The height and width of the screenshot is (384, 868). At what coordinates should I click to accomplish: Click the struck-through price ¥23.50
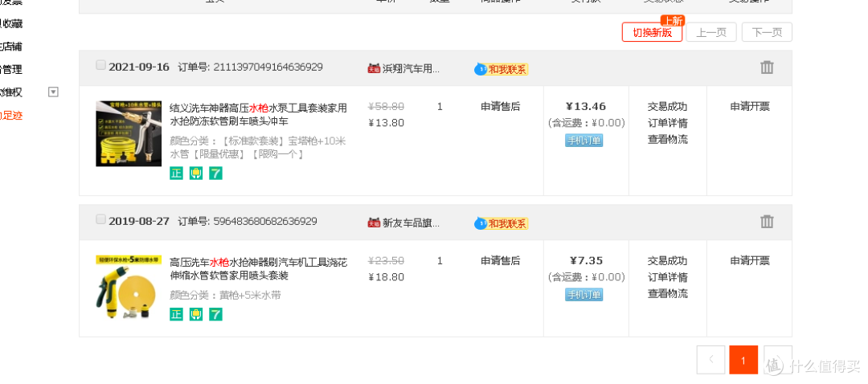click(x=387, y=261)
